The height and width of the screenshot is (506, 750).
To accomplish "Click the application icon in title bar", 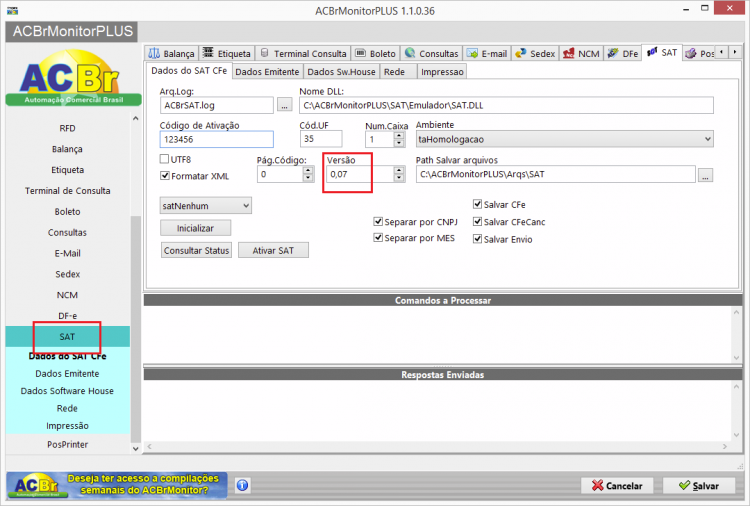I will pyautogui.click(x=13, y=11).
